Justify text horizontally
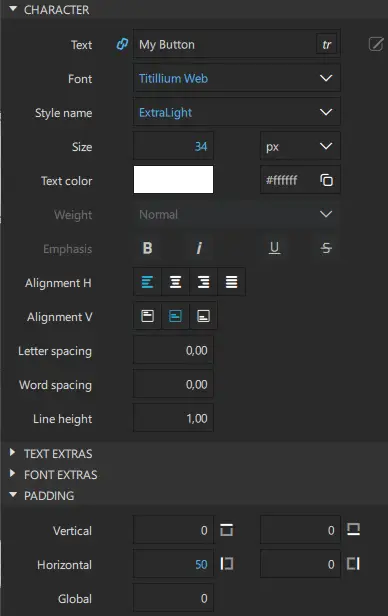The height and width of the screenshot is (616, 388). [x=231, y=282]
